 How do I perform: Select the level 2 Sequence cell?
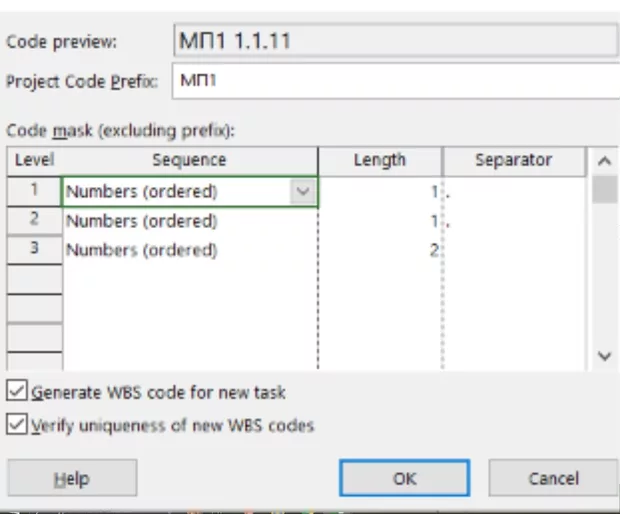(x=189, y=221)
